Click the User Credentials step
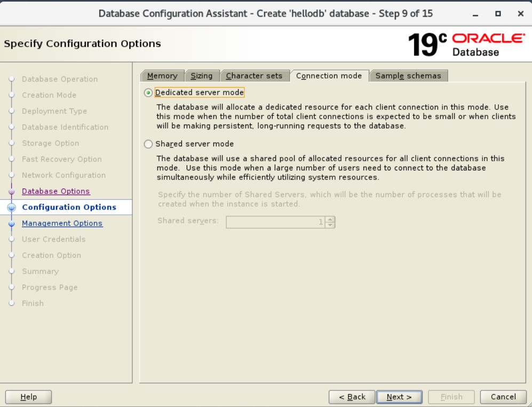Screen dimensions: 532x407 pyautogui.click(x=53, y=239)
